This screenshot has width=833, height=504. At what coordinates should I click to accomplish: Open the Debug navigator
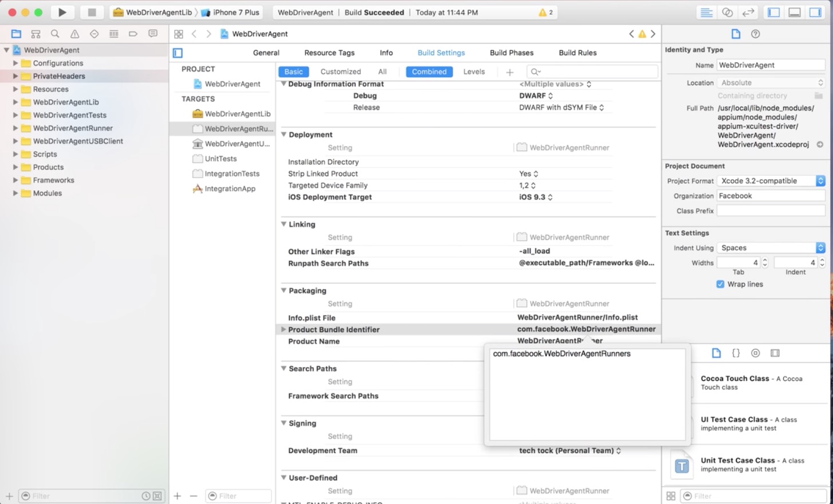(113, 34)
